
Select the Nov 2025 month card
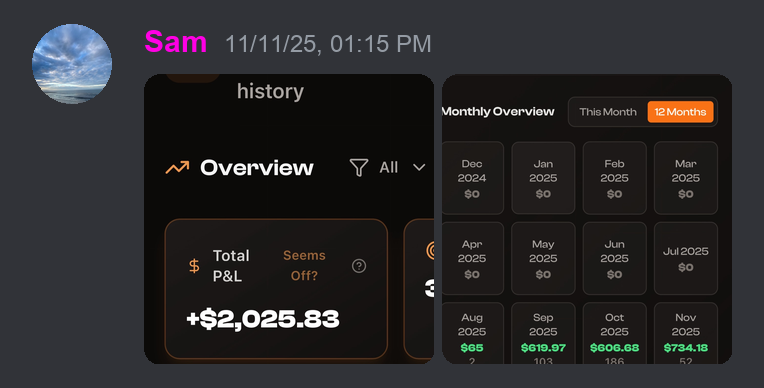pyautogui.click(x=686, y=333)
